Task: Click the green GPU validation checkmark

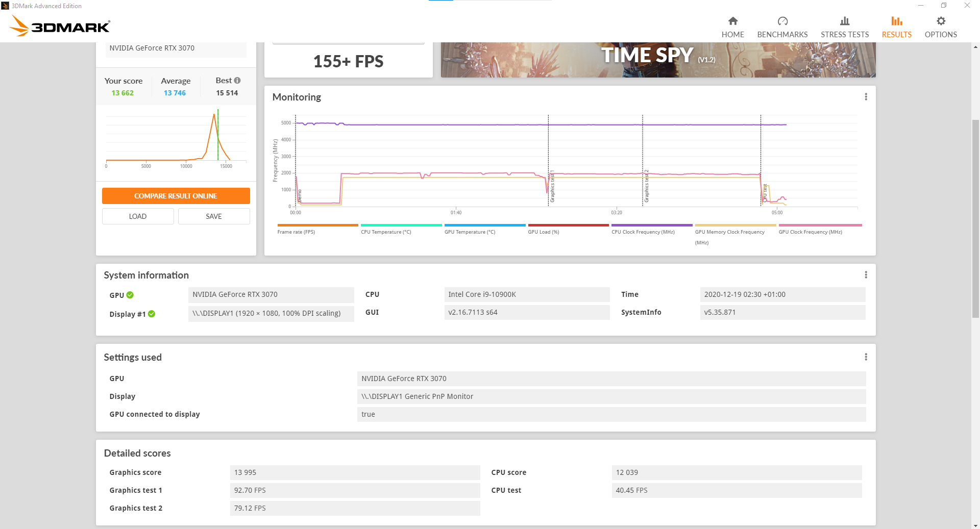Action: click(x=130, y=295)
